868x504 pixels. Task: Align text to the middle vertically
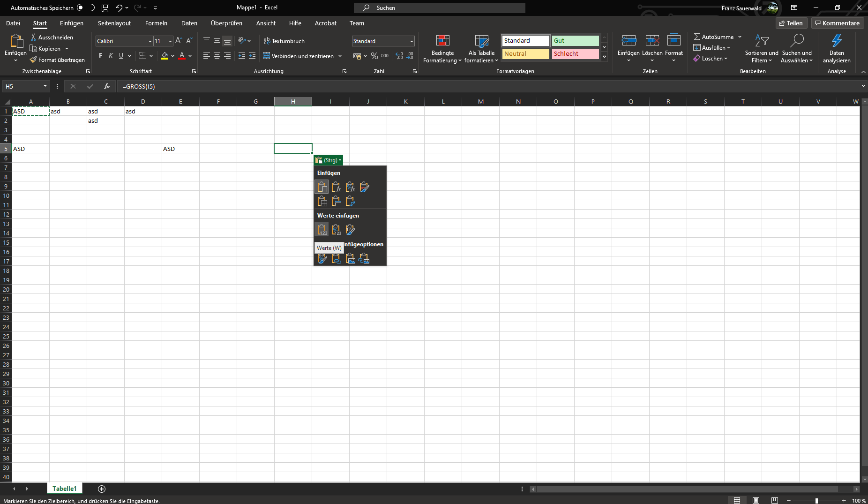[x=217, y=41]
